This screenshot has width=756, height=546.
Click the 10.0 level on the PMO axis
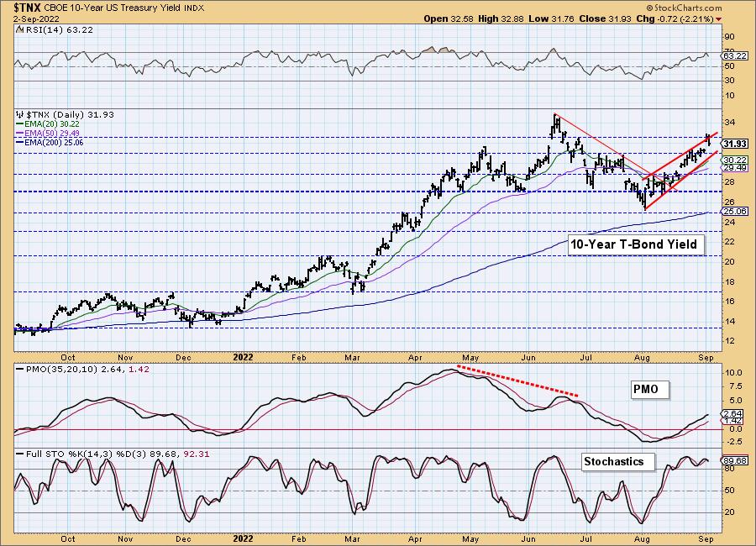coord(732,372)
